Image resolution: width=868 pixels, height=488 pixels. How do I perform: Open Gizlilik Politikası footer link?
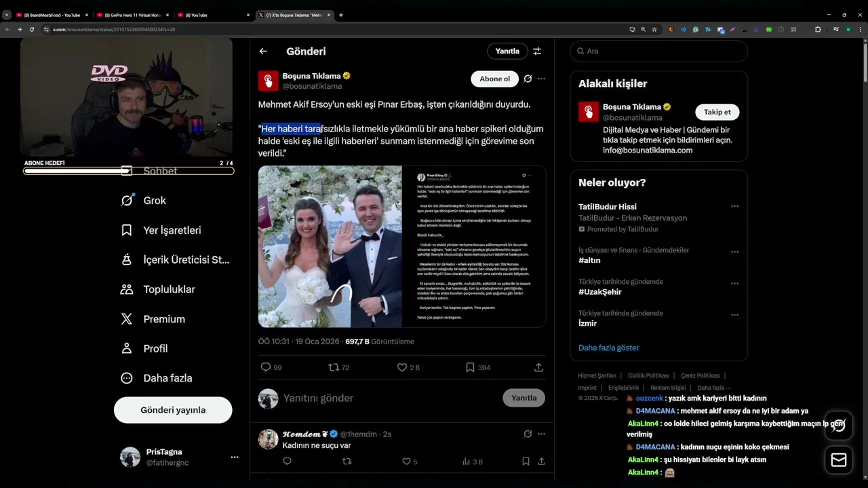[648, 375]
